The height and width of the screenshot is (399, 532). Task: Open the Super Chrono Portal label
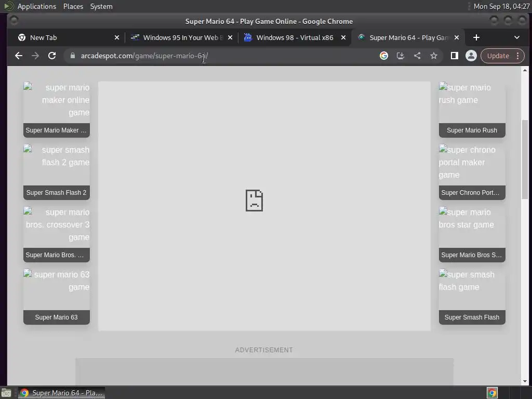point(472,193)
